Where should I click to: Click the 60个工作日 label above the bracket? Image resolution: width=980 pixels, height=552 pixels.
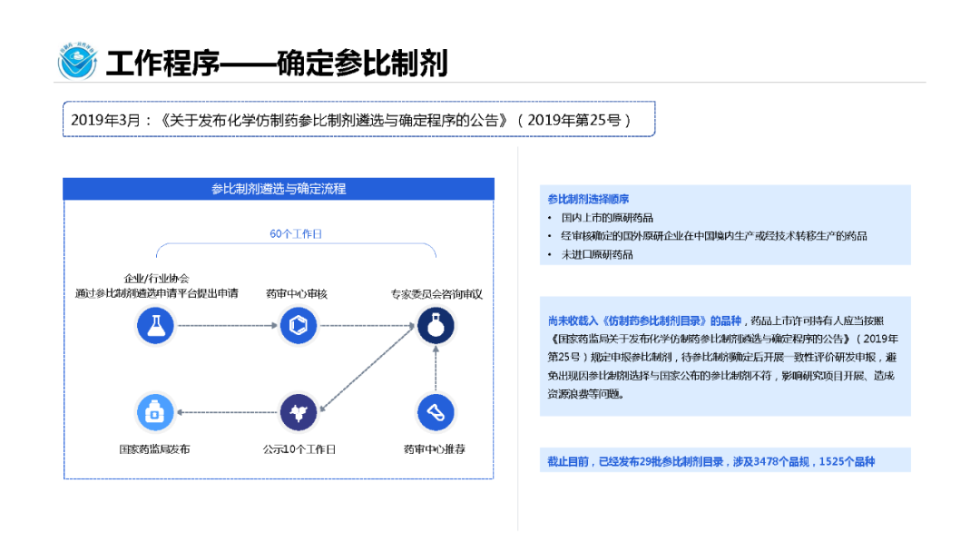pos(296,234)
